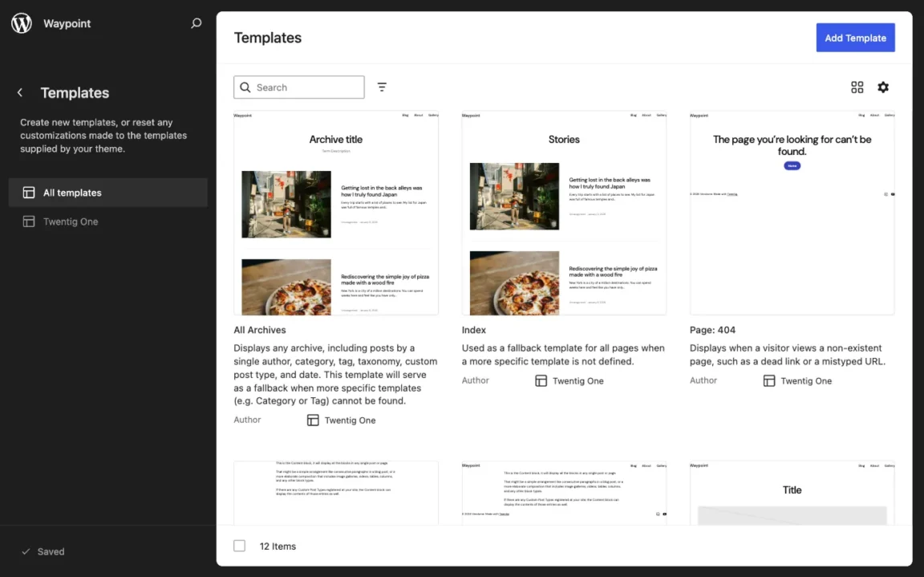The height and width of the screenshot is (577, 924).
Task: Click the Add Template button
Action: (855, 37)
